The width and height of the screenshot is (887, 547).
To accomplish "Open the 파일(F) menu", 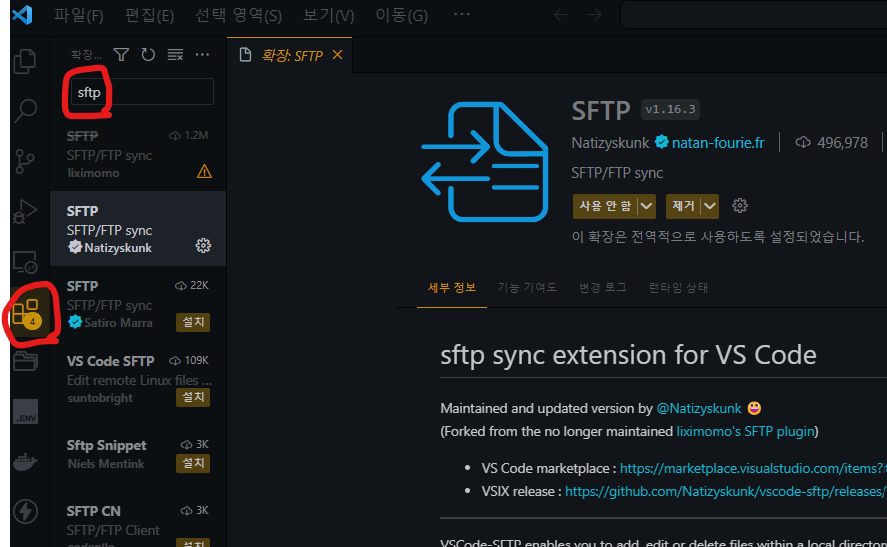I will tap(79, 15).
